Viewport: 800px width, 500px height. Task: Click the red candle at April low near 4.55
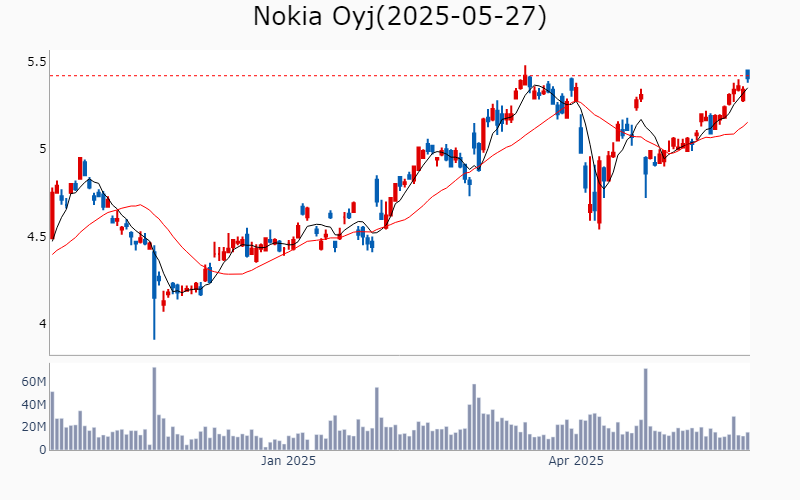(599, 192)
